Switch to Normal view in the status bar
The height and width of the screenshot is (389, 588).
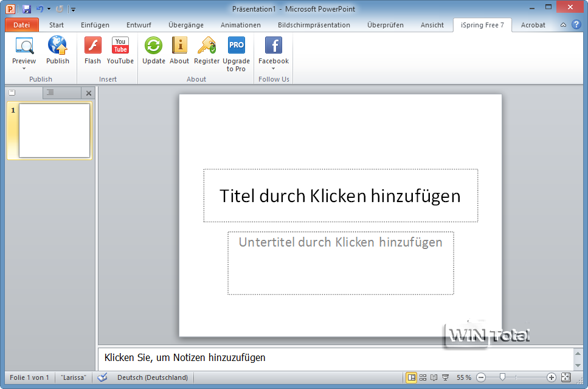coord(412,377)
